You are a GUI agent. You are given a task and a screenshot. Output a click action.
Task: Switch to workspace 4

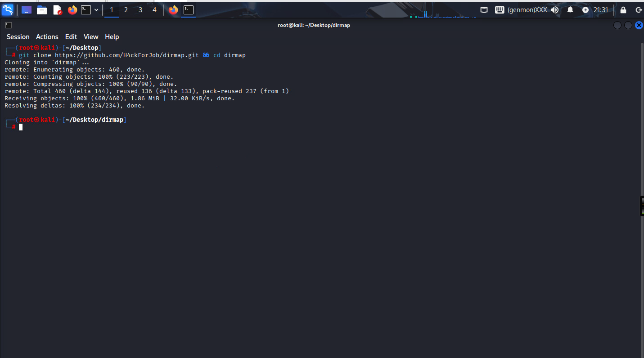tap(155, 10)
